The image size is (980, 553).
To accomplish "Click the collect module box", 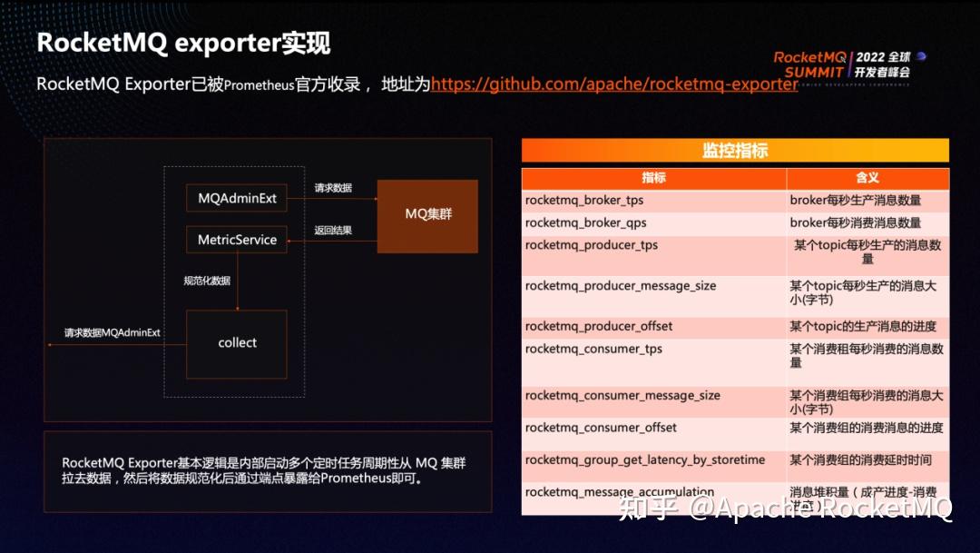I will [236, 343].
